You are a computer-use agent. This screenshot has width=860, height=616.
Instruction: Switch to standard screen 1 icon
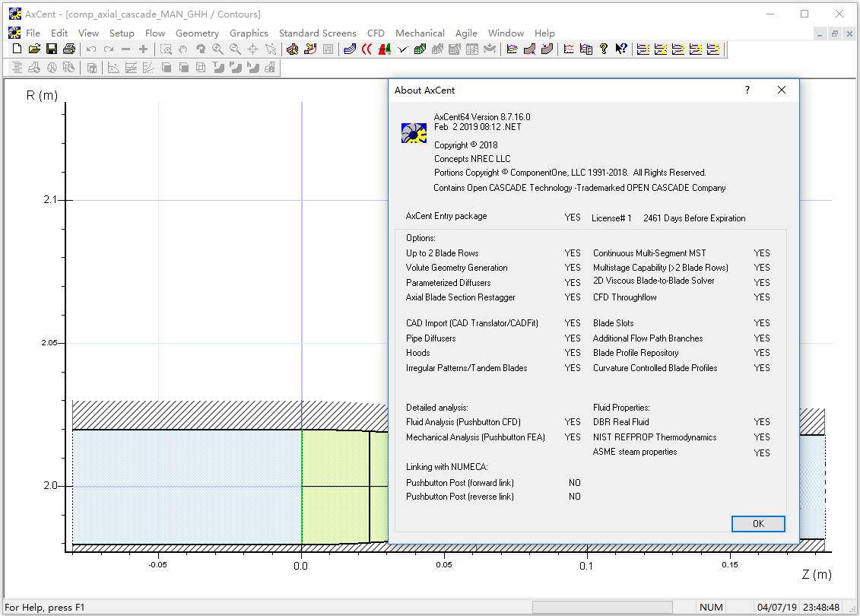[643, 49]
